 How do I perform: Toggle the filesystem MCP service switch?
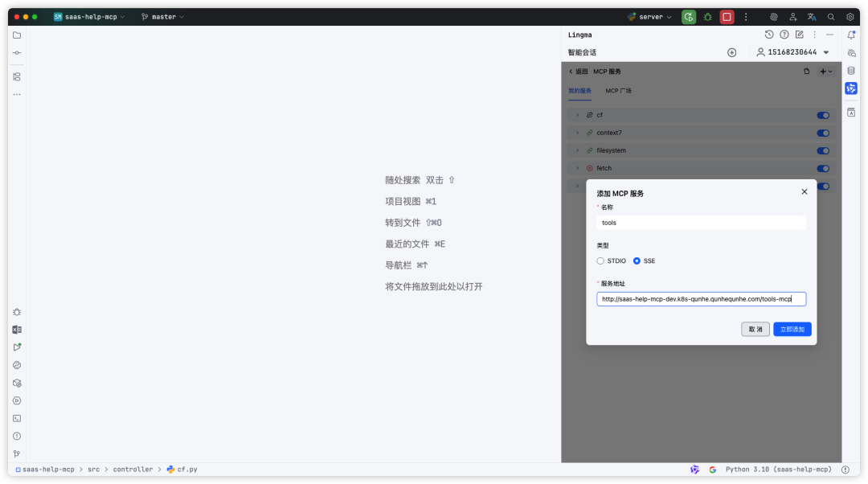point(823,150)
